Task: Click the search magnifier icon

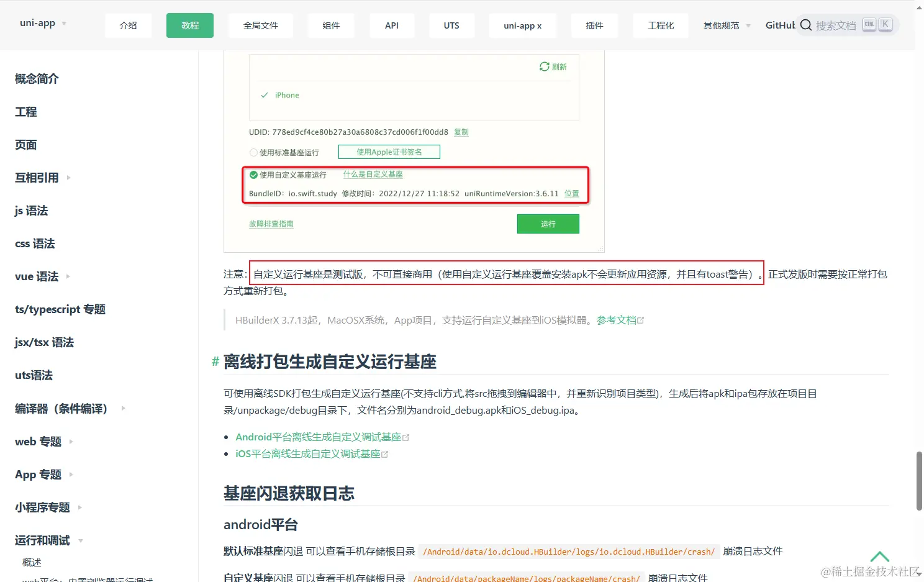Action: tap(806, 25)
